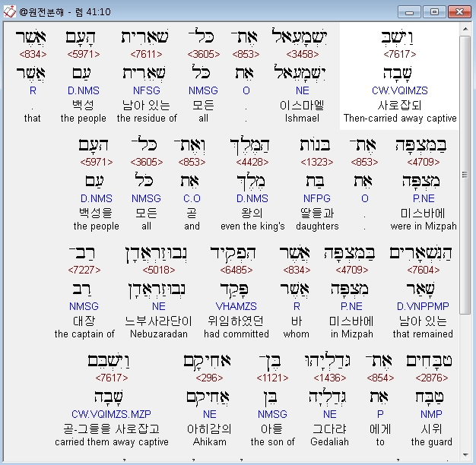
Task: Click Strong's number <5018> for Nebuzaradan
Action: 159,270
